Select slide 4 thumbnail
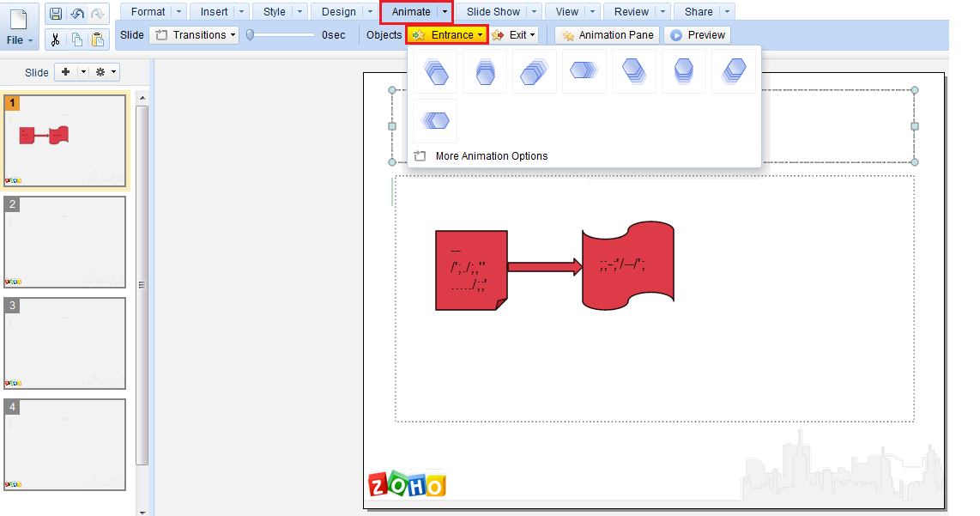The image size is (980, 516). [x=65, y=445]
